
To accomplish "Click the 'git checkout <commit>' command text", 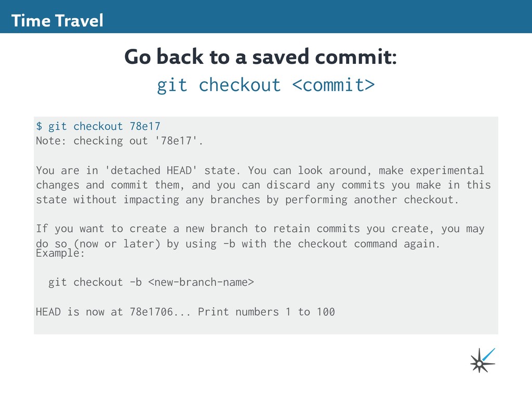I will tap(265, 85).
